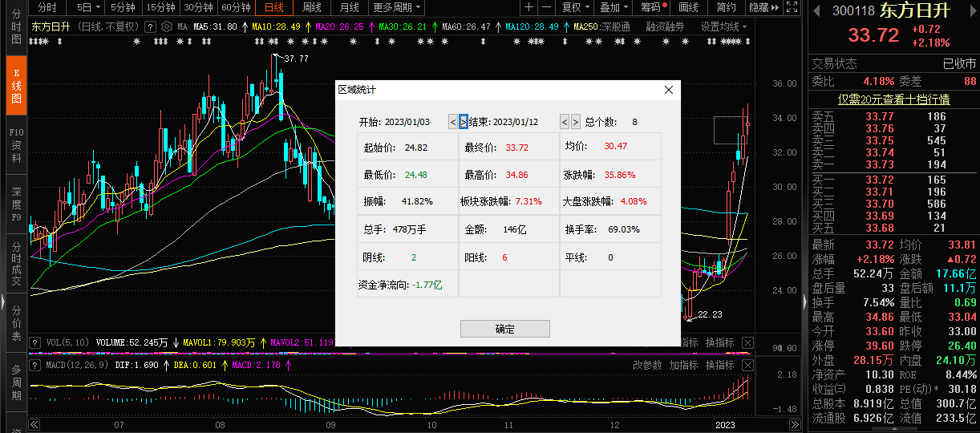980x433 pixels.
Task: Switch to the 周线 period tab
Action: point(312,7)
